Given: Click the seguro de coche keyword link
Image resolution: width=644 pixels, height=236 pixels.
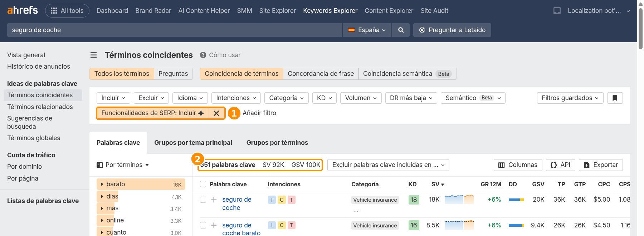Looking at the screenshot, I should pyautogui.click(x=236, y=203).
